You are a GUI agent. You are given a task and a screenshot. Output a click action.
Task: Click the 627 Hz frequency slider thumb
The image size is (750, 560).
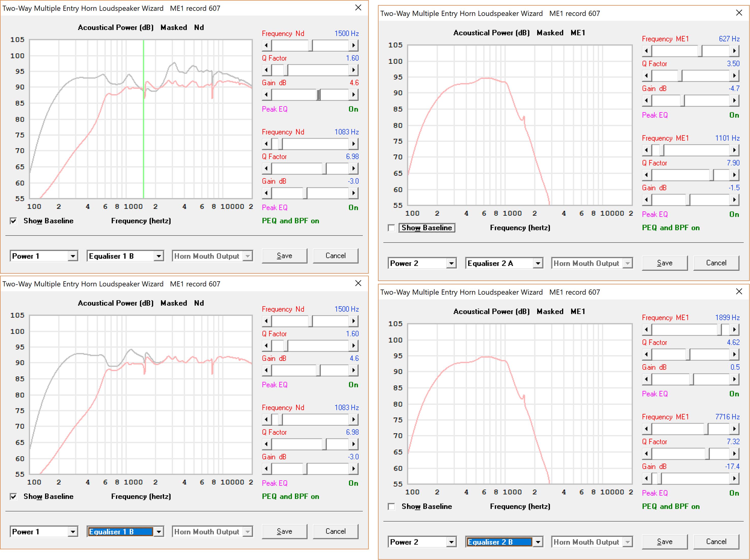point(700,51)
